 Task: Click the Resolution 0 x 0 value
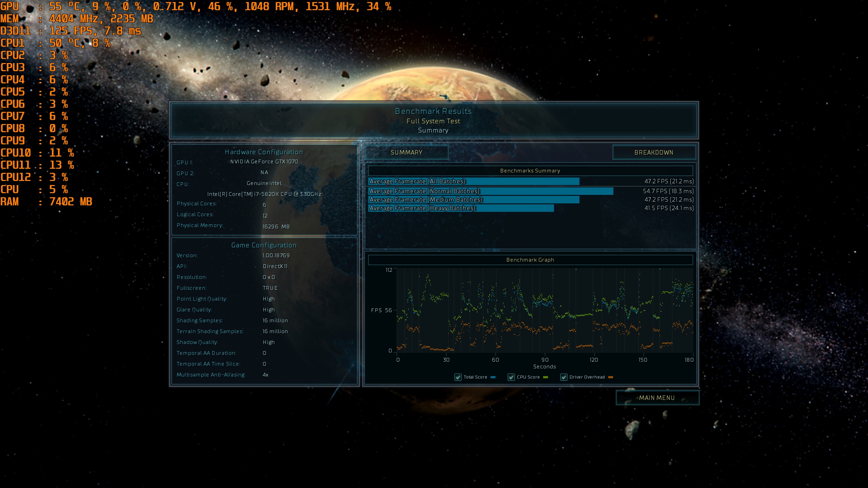[269, 277]
